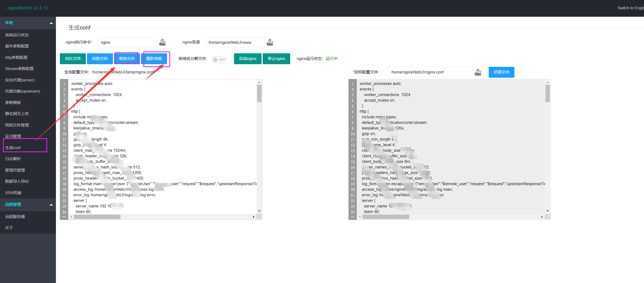Click the right editor scroll-up arrow
The width and height of the screenshot is (644, 283).
[548, 82]
